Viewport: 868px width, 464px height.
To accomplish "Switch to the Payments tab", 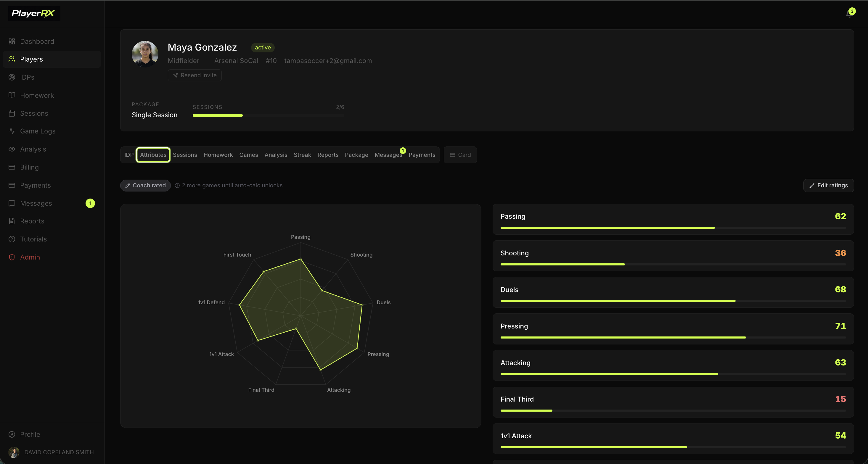I will (422, 155).
